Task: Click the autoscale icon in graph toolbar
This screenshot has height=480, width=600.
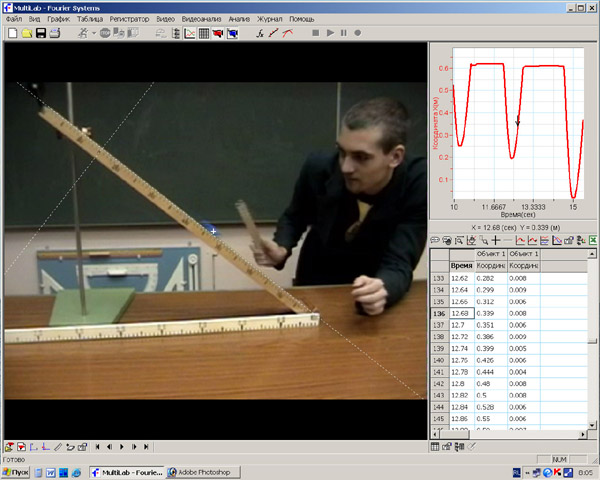Action: pyautogui.click(x=471, y=240)
